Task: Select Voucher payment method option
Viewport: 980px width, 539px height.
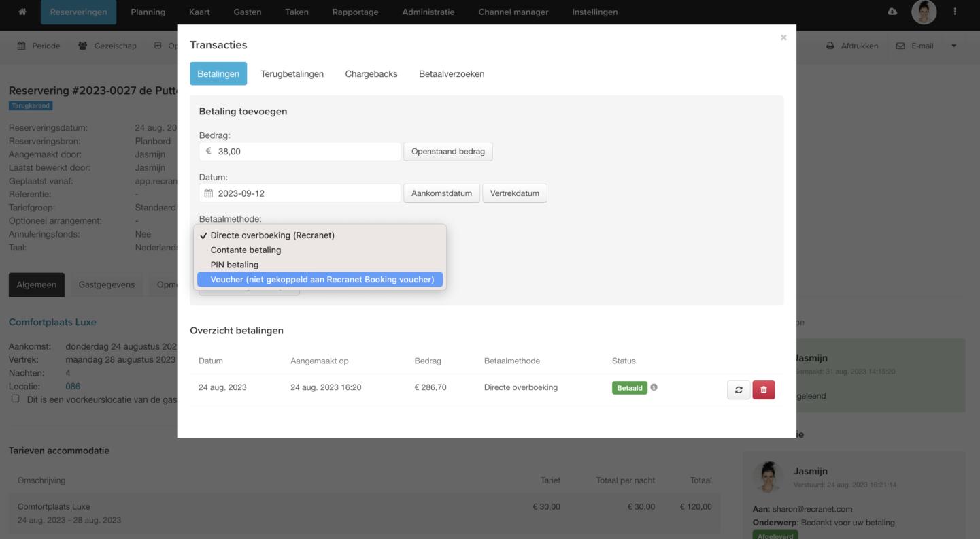Action: point(322,280)
